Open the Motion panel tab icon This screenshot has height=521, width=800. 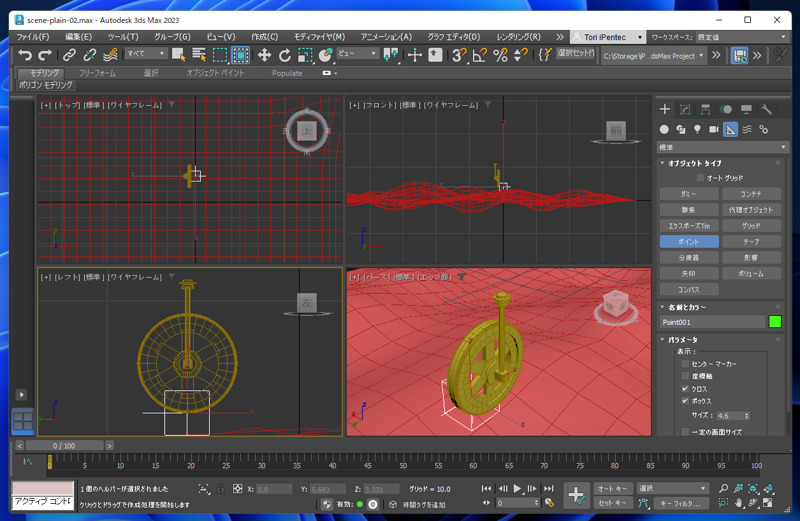726,109
